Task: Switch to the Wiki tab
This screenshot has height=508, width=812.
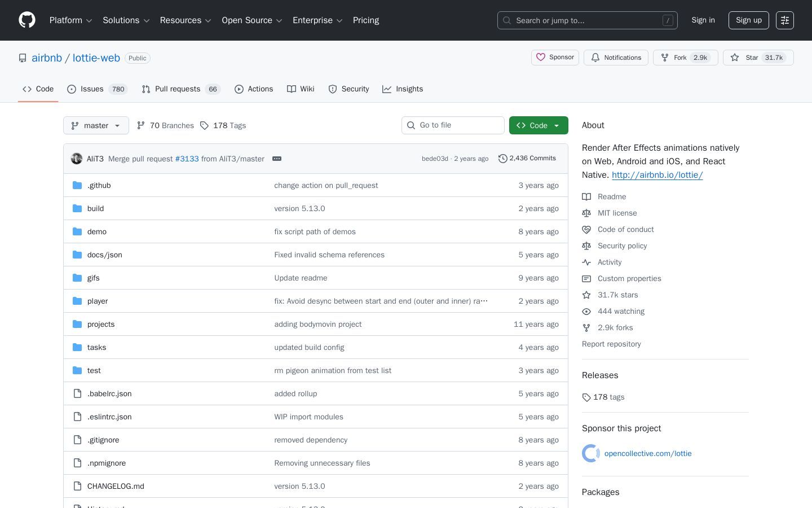Action: pos(301,89)
